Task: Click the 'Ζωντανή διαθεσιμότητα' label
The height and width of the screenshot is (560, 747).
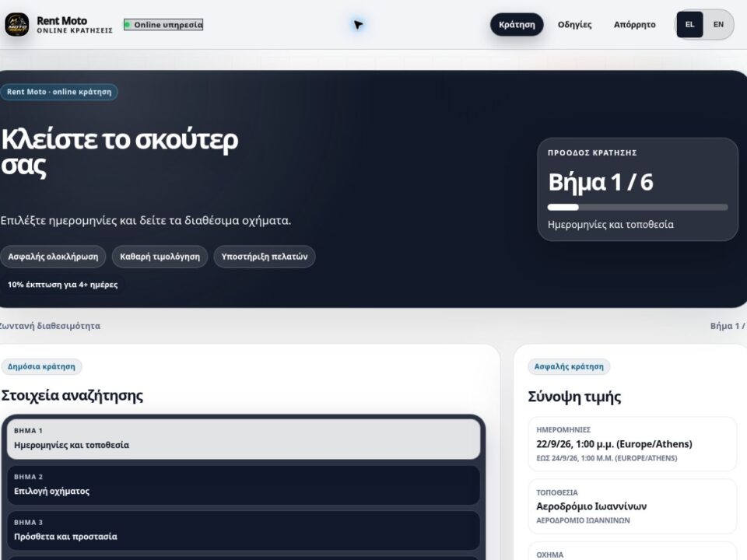Action: (50, 326)
